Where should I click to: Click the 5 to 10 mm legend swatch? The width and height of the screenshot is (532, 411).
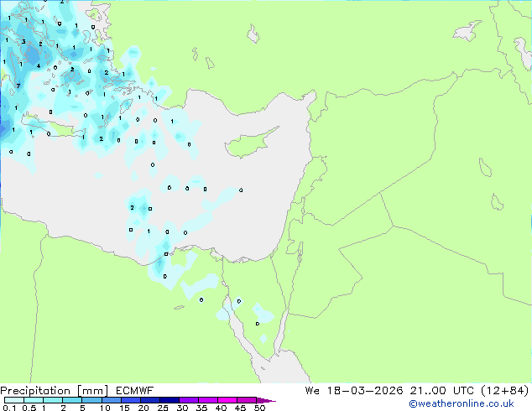point(91,400)
